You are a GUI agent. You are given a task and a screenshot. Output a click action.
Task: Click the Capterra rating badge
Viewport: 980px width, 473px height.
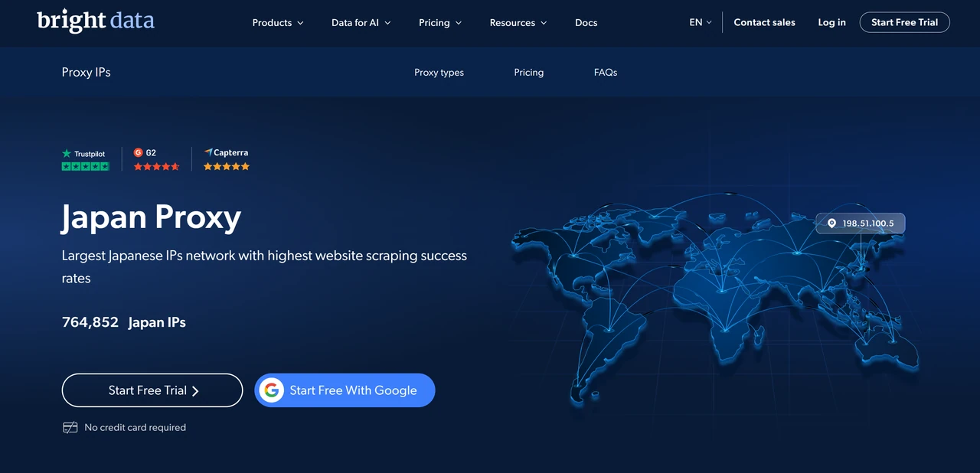227,159
